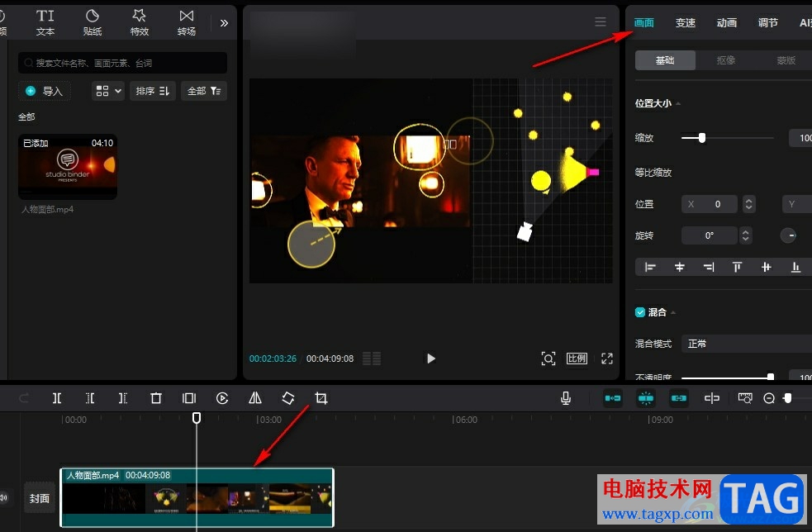Click the position X stepper arrows
This screenshot has height=532, width=812.
click(748, 204)
